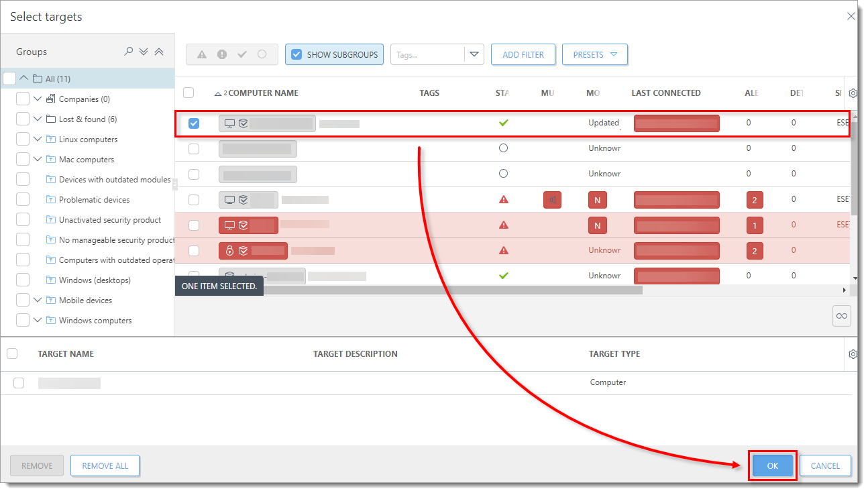The width and height of the screenshot is (868, 493).
Task: Click the infinity icon below the table
Action: (x=841, y=316)
